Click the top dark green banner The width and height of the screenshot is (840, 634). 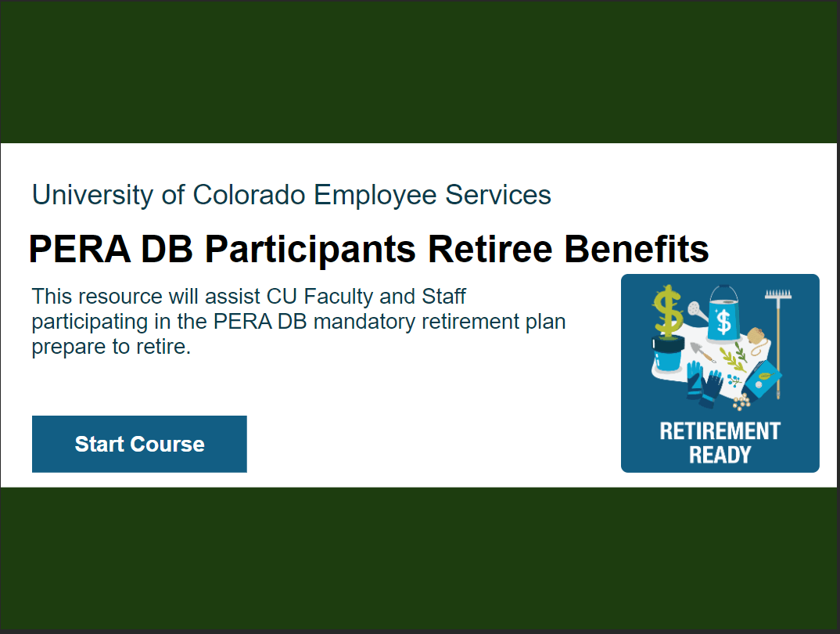pos(420,72)
